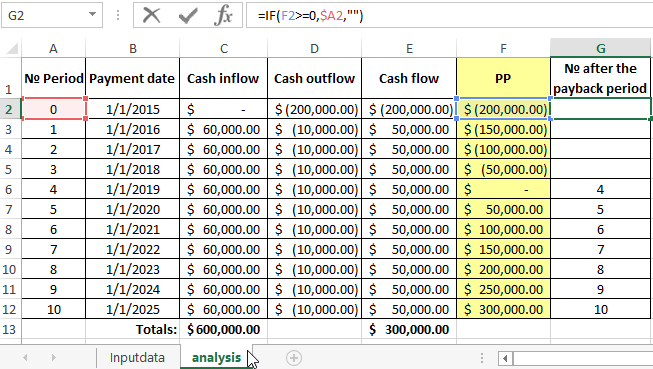
Task: Select the 1/1/2022 date cell
Action: [x=132, y=249]
